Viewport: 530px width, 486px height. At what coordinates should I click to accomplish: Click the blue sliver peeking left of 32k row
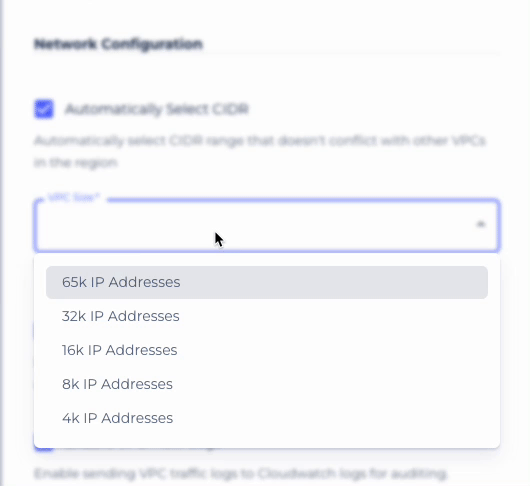click(x=33, y=330)
